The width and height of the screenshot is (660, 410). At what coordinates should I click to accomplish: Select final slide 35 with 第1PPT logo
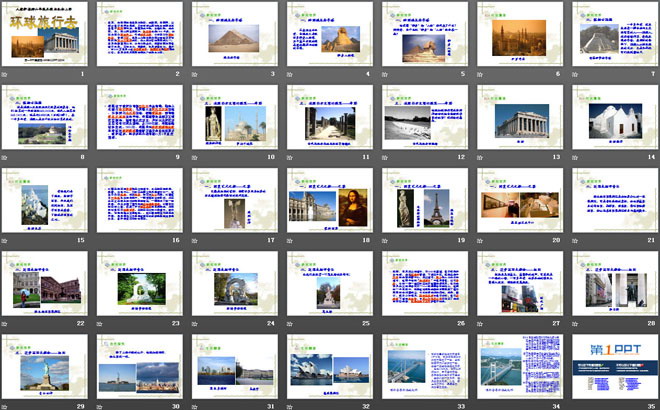(x=615, y=367)
